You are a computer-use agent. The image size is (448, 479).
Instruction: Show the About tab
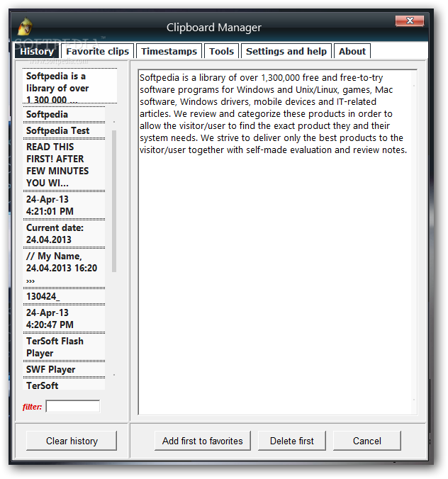click(352, 51)
